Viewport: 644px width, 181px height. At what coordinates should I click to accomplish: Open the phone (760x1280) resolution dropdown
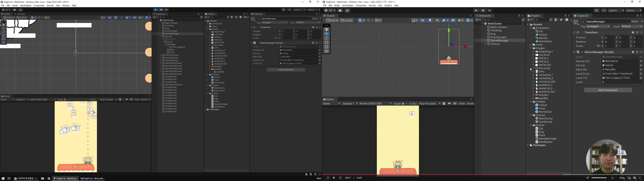click(43, 100)
